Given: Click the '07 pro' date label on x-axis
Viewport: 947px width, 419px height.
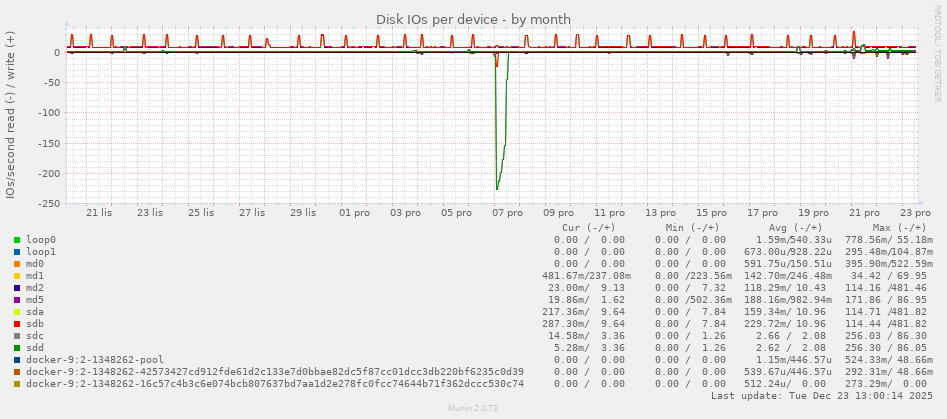Looking at the screenshot, I should click(x=508, y=213).
